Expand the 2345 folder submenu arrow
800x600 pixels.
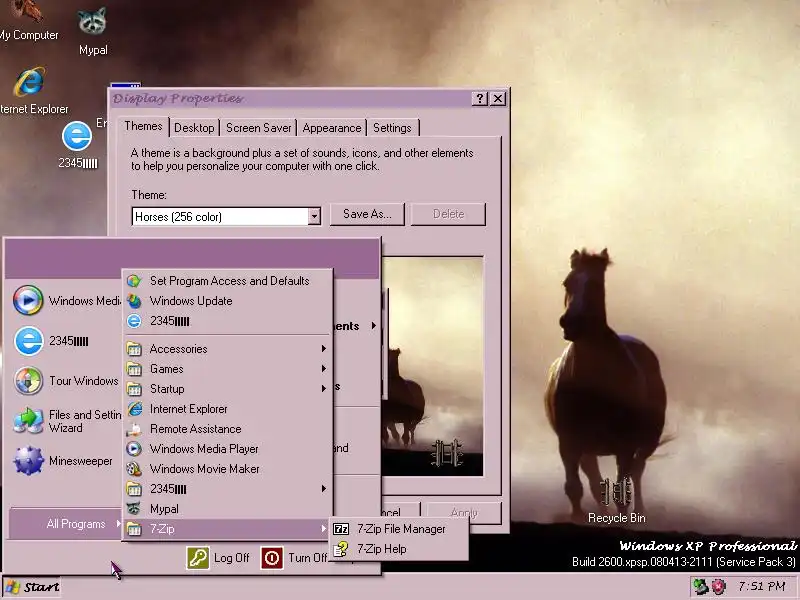click(x=323, y=488)
